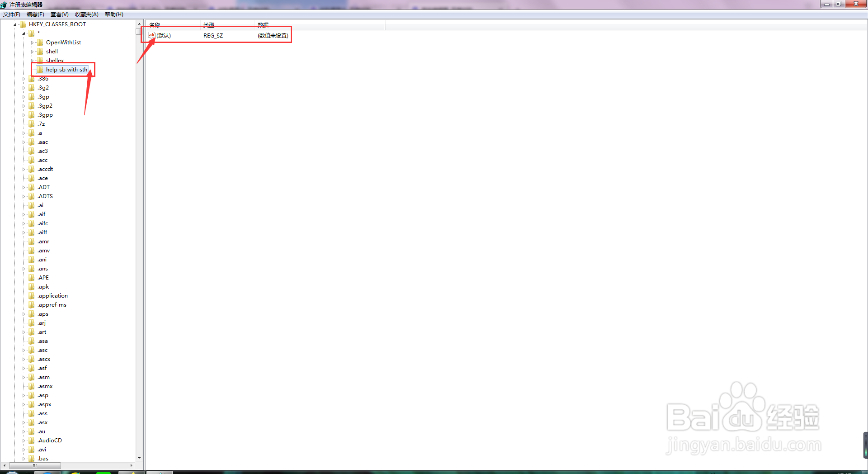Image resolution: width=868 pixels, height=474 pixels.
Task: Click the horizontal scrollbar thumb
Action: pyautogui.click(x=35, y=465)
